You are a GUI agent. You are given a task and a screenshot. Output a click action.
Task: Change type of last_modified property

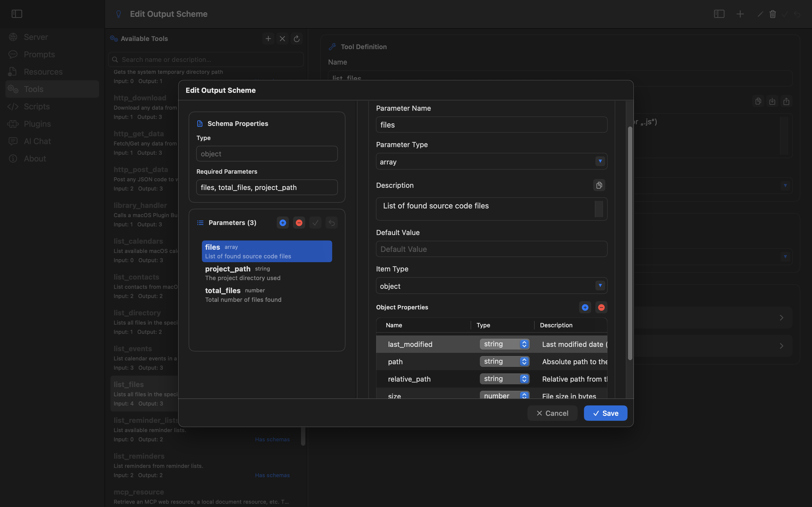505,344
